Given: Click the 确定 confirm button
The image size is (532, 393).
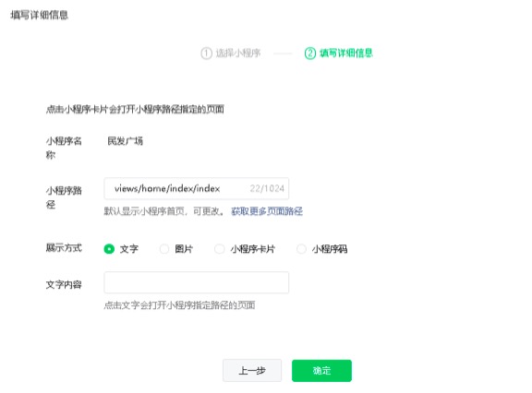Looking at the screenshot, I should coord(321,371).
